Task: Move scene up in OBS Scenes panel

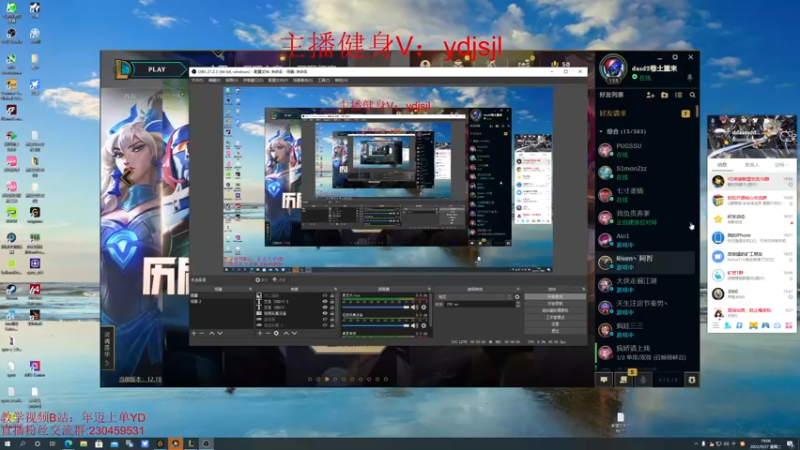Action: (x=212, y=333)
